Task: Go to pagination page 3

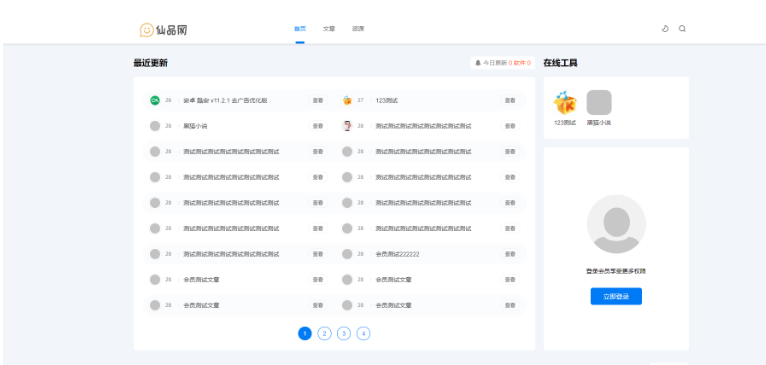Action: click(x=344, y=334)
